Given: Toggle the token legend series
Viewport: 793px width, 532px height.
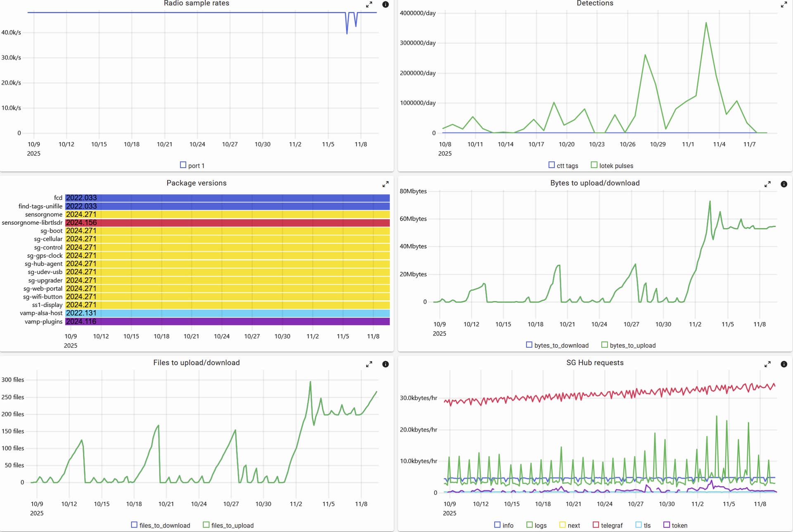Looking at the screenshot, I should point(675,525).
